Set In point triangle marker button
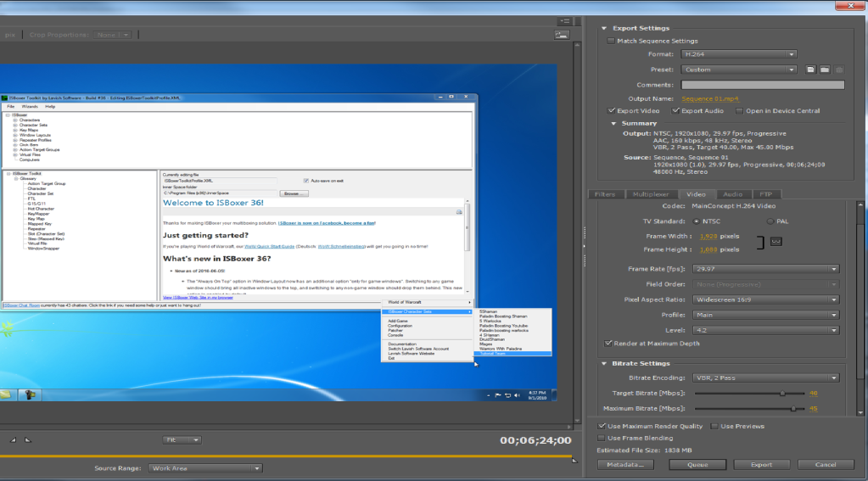868x481 pixels. coord(14,440)
